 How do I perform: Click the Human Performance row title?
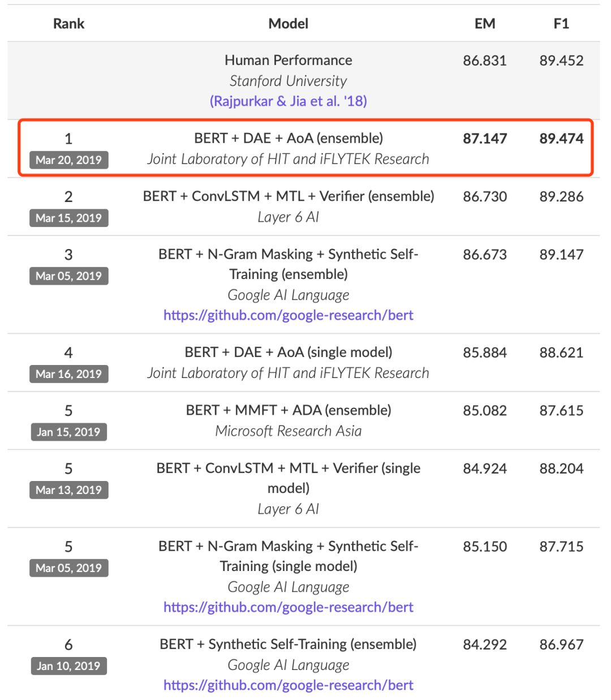[288, 61]
